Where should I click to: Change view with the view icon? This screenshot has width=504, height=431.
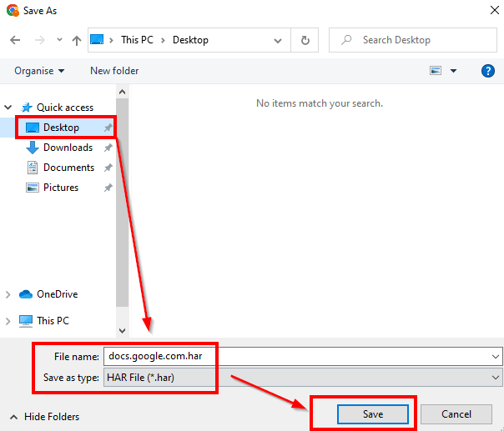[436, 70]
